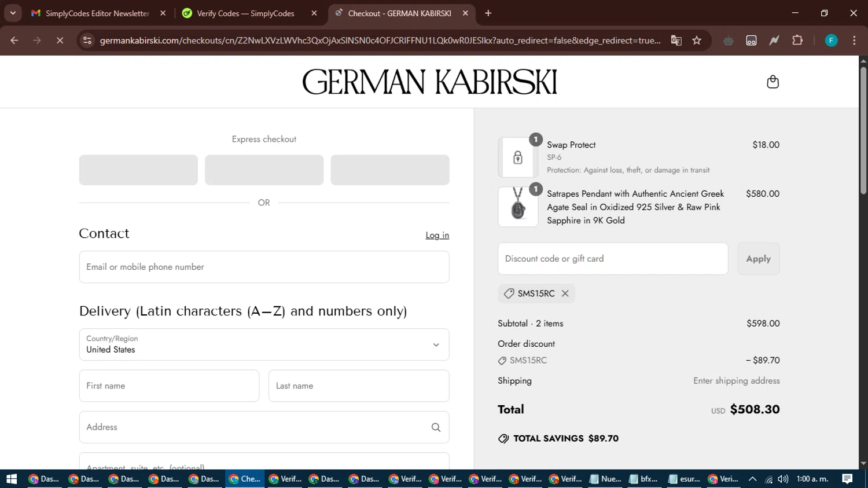Select the Checkout - GERMAN KABIRSKI tab
Image resolution: width=868 pixels, height=488 pixels.
point(400,13)
